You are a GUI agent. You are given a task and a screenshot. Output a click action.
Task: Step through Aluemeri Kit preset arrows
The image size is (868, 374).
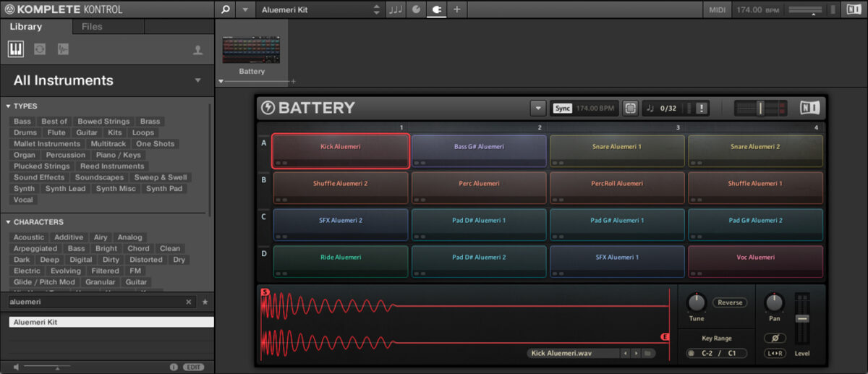[376, 9]
